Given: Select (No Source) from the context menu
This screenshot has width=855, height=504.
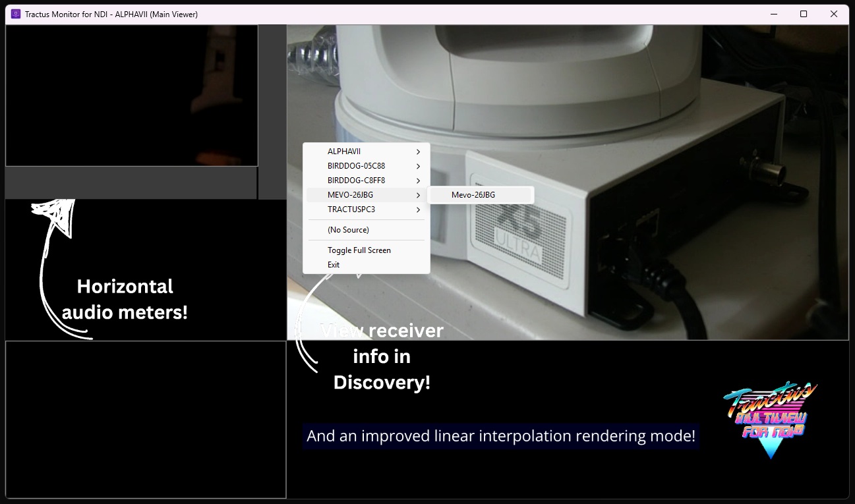Looking at the screenshot, I should 348,230.
